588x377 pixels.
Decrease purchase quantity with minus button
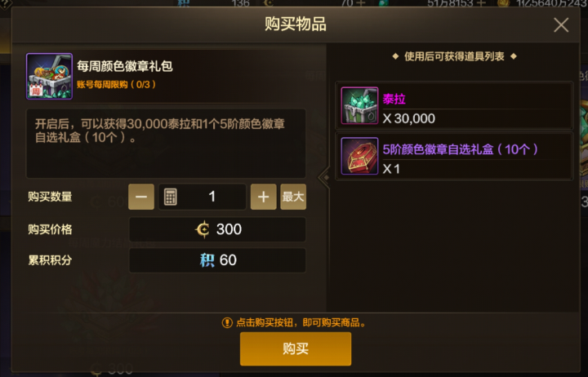click(141, 197)
